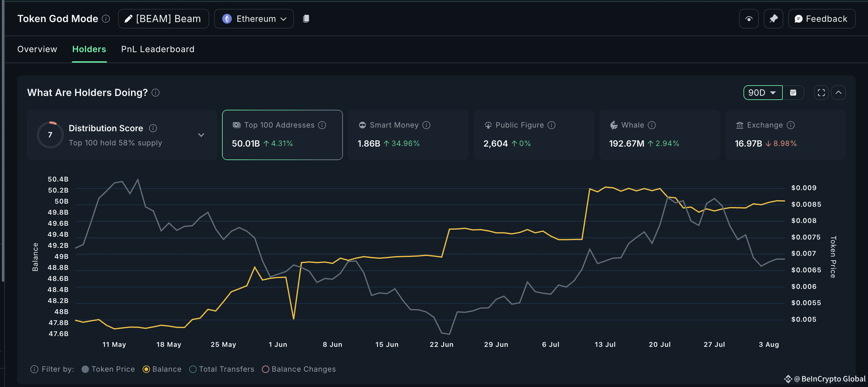Image resolution: width=868 pixels, height=387 pixels.
Task: Open the Ethereum chain dropdown
Action: [254, 19]
